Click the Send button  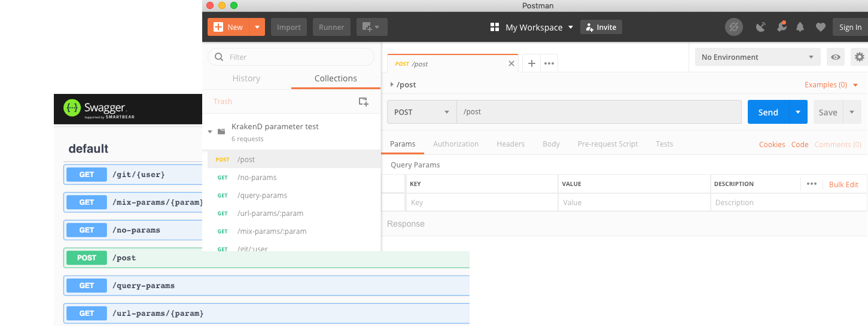768,112
